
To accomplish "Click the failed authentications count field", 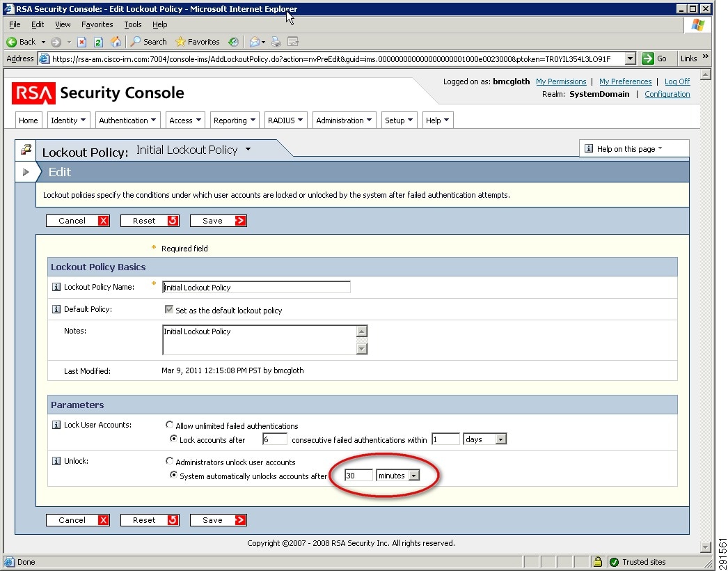I will (x=274, y=439).
